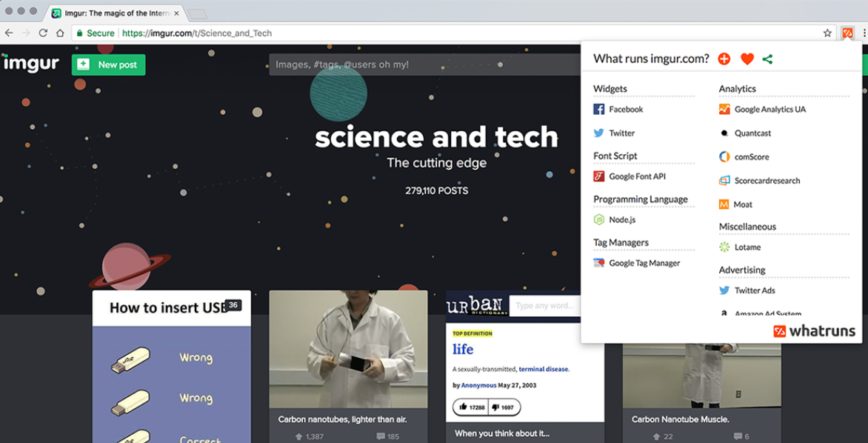Click the imgur search input field
Image resolution: width=868 pixels, height=443 pixels.
pyautogui.click(x=424, y=64)
